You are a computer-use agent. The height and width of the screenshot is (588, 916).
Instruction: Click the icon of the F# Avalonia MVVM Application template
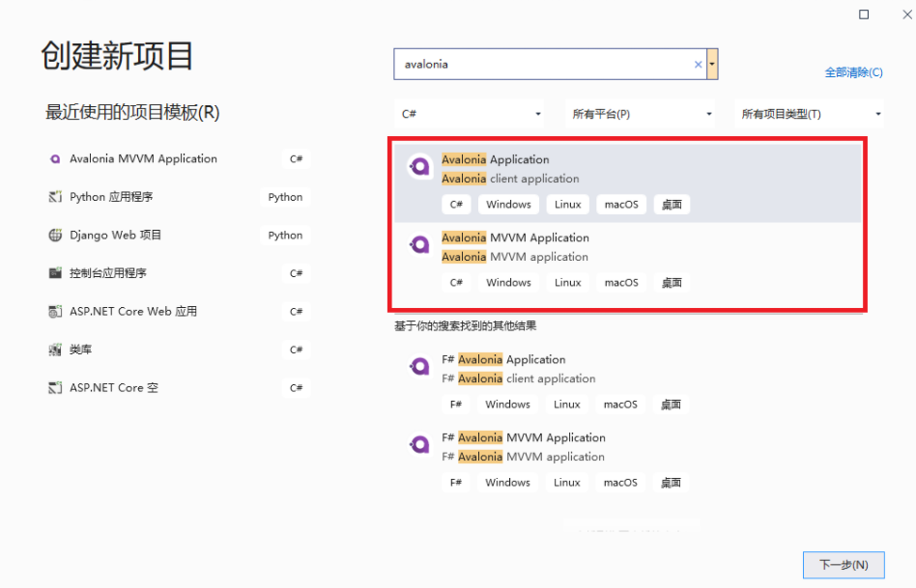(419, 445)
